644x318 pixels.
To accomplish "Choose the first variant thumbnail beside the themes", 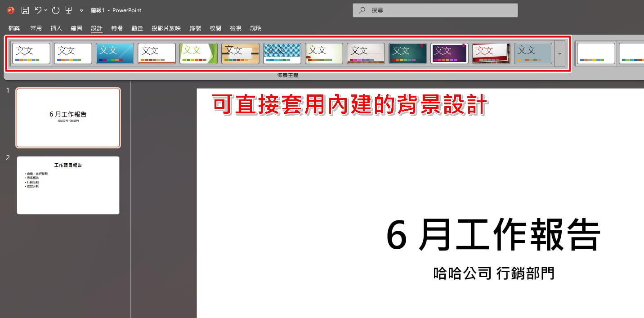I will point(596,54).
